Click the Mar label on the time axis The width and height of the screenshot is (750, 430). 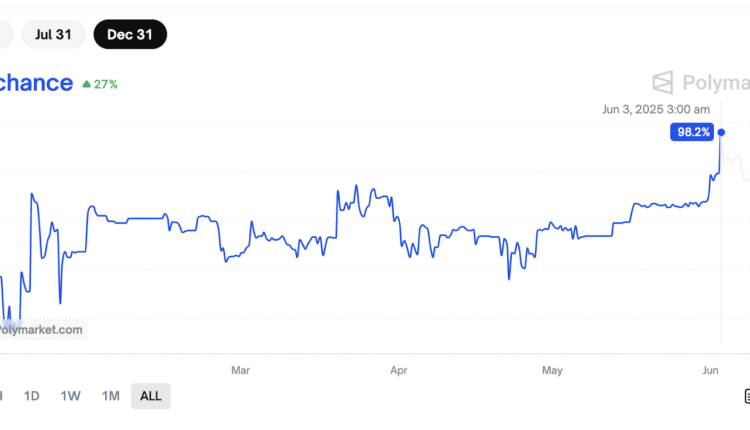tap(240, 370)
